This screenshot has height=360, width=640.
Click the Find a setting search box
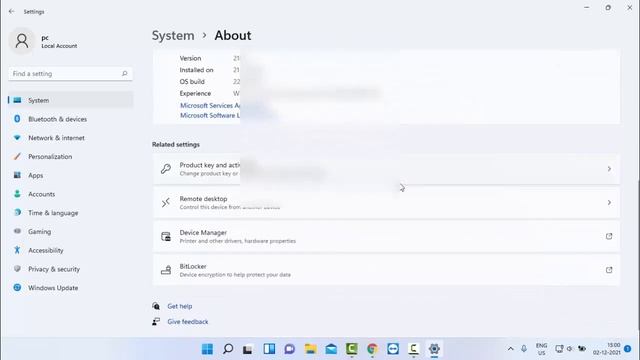[x=70, y=73]
